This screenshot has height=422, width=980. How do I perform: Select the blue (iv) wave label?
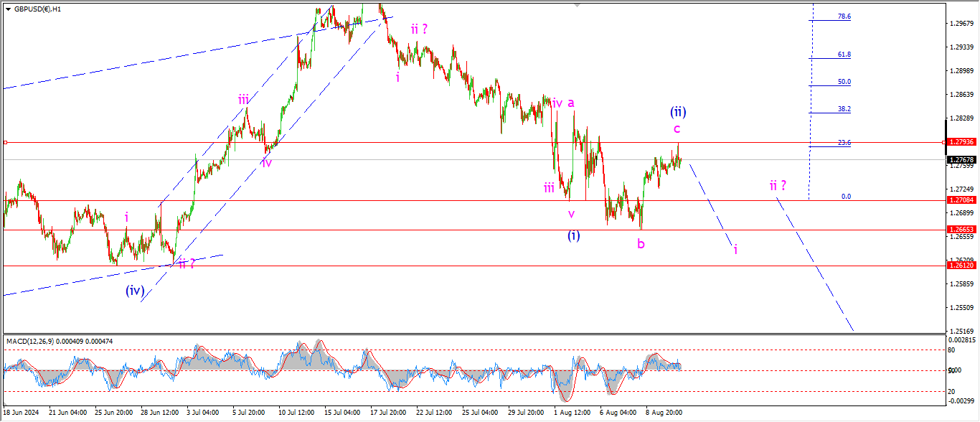(x=136, y=291)
